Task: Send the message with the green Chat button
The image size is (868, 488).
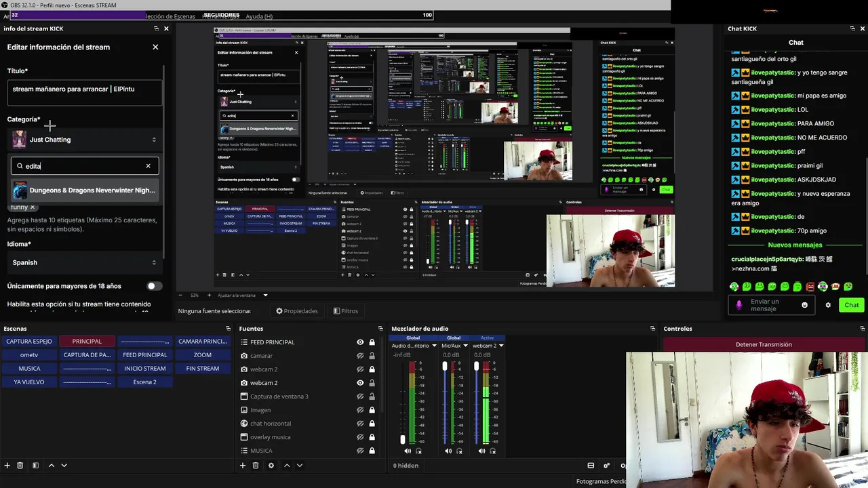Action: click(852, 305)
